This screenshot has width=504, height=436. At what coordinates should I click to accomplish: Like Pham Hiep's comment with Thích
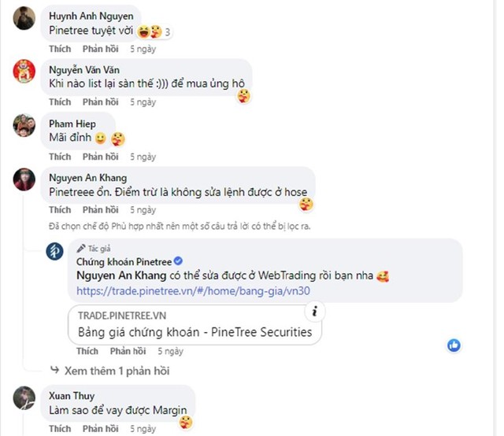[60, 157]
